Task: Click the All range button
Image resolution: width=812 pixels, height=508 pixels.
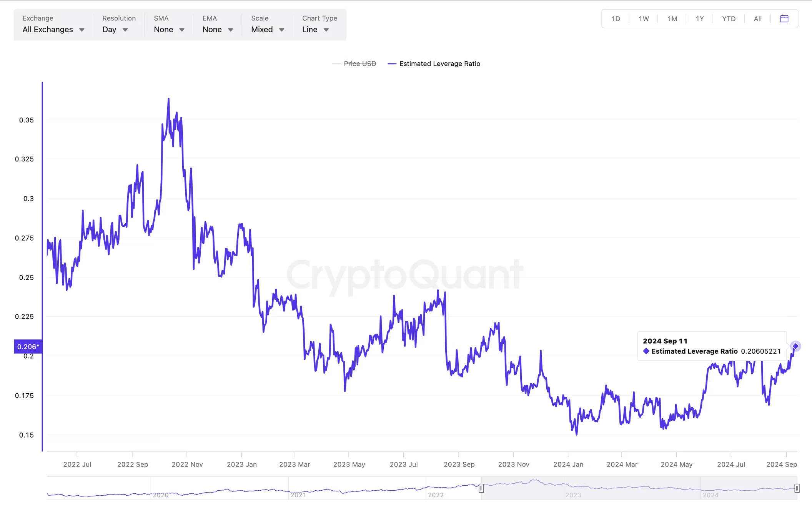Action: tap(757, 19)
